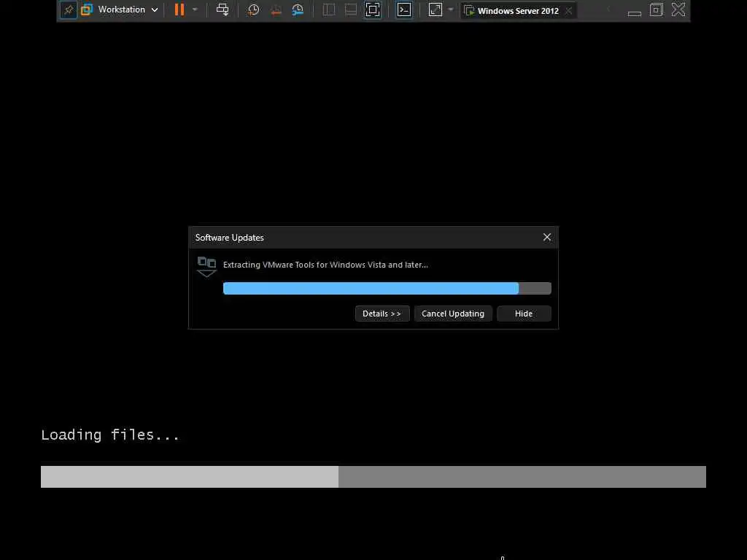Expand the Workstation dropdown chevron
The height and width of the screenshot is (560, 747).
pos(155,10)
